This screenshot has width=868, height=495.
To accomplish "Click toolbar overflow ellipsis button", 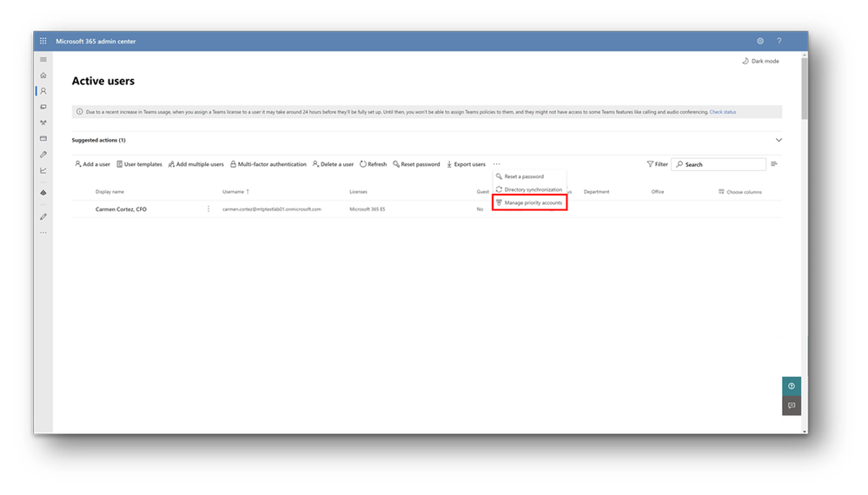I will [496, 164].
